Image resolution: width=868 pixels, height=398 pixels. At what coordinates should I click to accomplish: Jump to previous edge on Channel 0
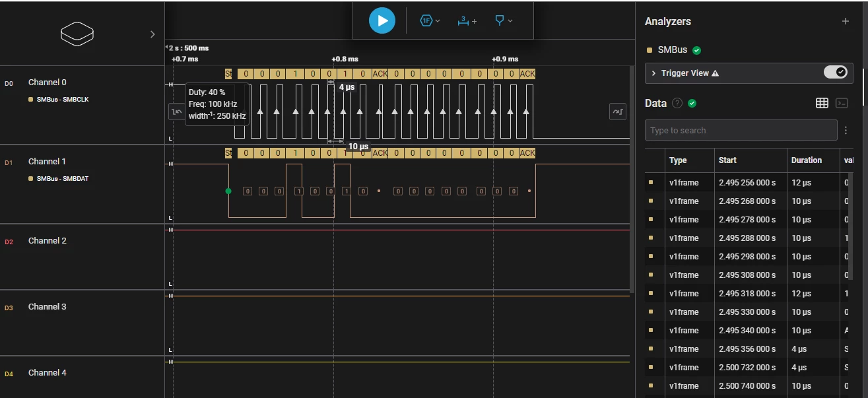pos(176,112)
